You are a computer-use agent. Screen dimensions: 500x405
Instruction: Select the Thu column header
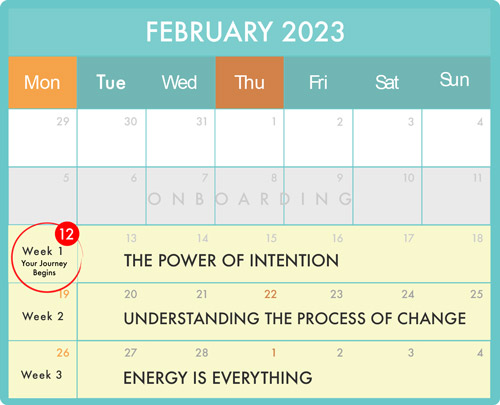click(250, 82)
